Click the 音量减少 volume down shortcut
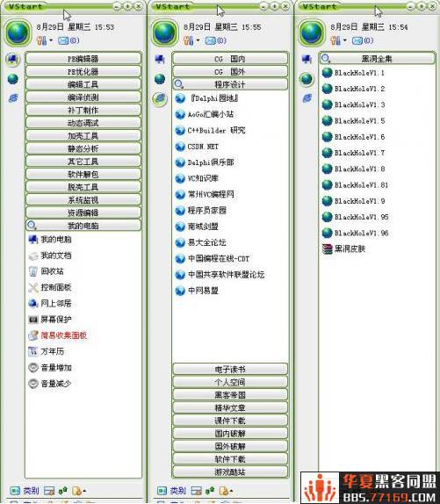The height and width of the screenshot is (504, 440). point(50,384)
